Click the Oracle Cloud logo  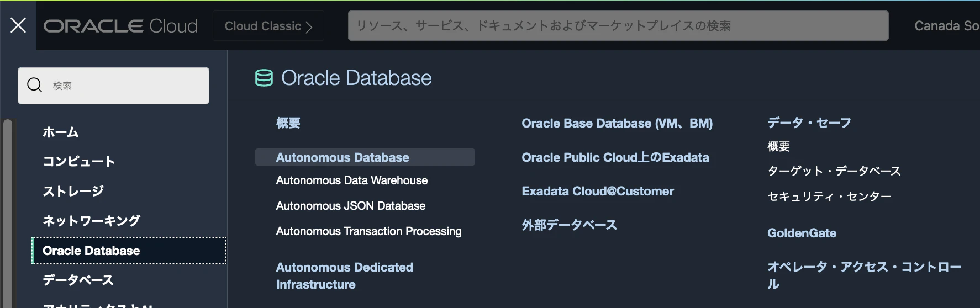click(x=120, y=26)
